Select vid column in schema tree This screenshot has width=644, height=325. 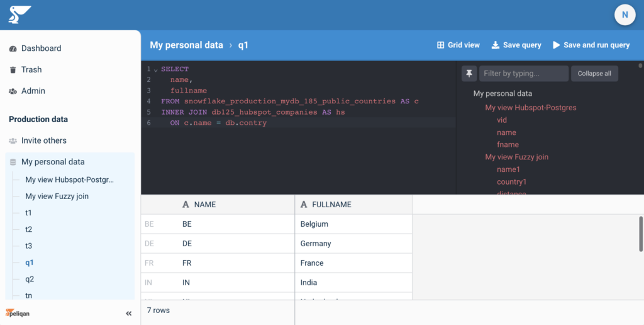(502, 120)
